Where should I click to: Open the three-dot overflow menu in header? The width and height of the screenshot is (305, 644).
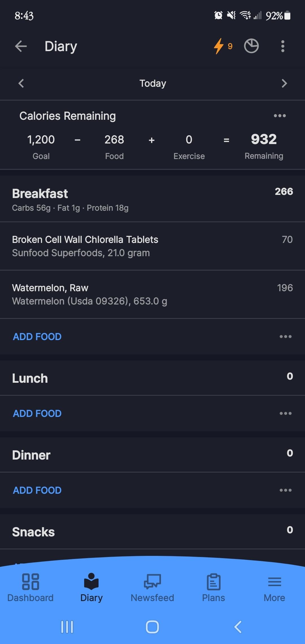[x=283, y=46]
